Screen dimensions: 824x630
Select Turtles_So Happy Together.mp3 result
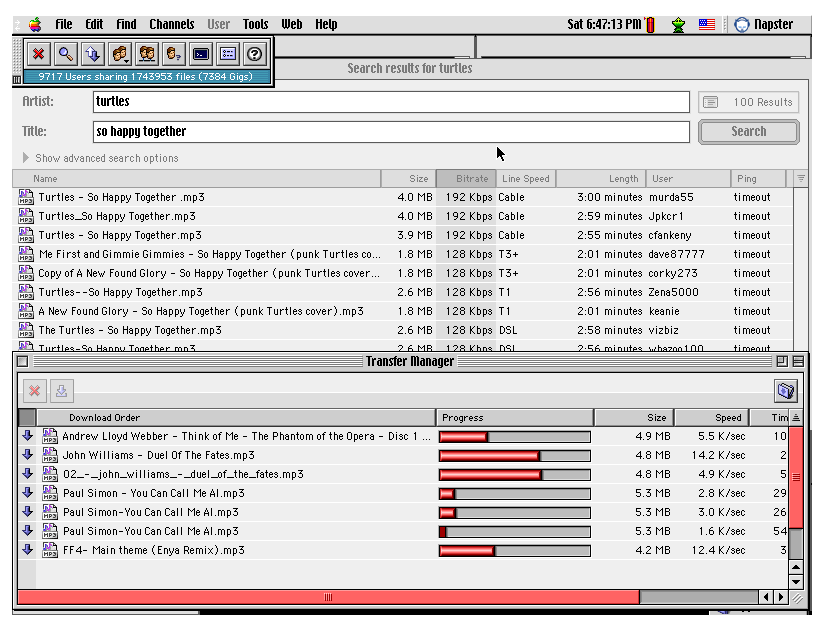[403, 216]
